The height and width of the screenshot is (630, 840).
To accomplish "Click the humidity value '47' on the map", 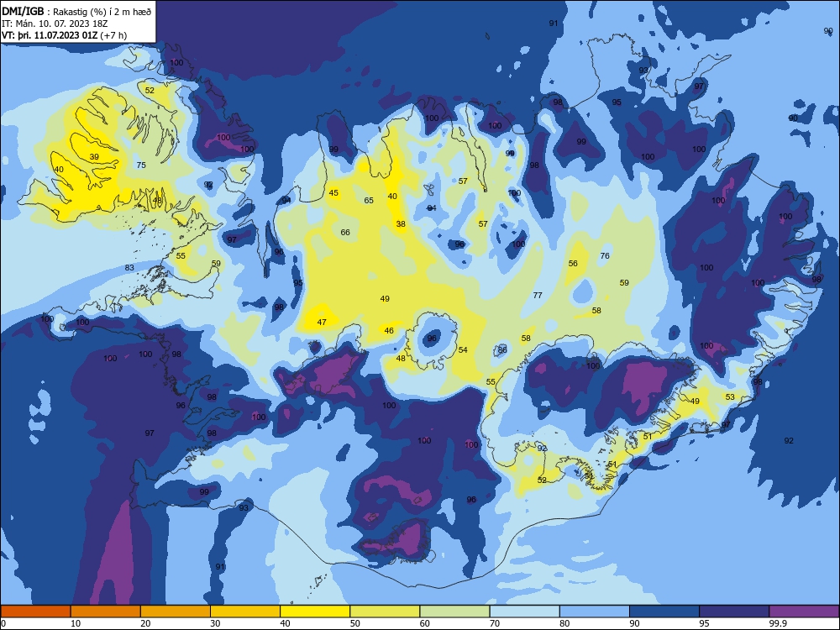I will (x=322, y=322).
